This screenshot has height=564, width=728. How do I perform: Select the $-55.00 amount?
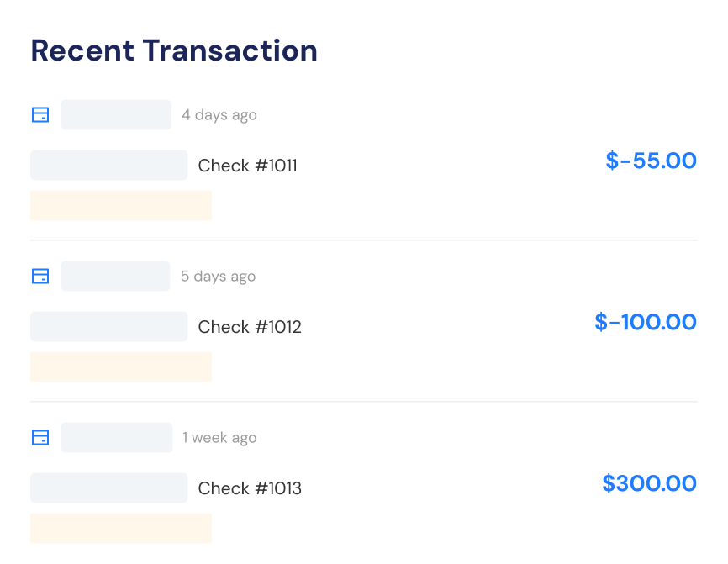click(651, 161)
